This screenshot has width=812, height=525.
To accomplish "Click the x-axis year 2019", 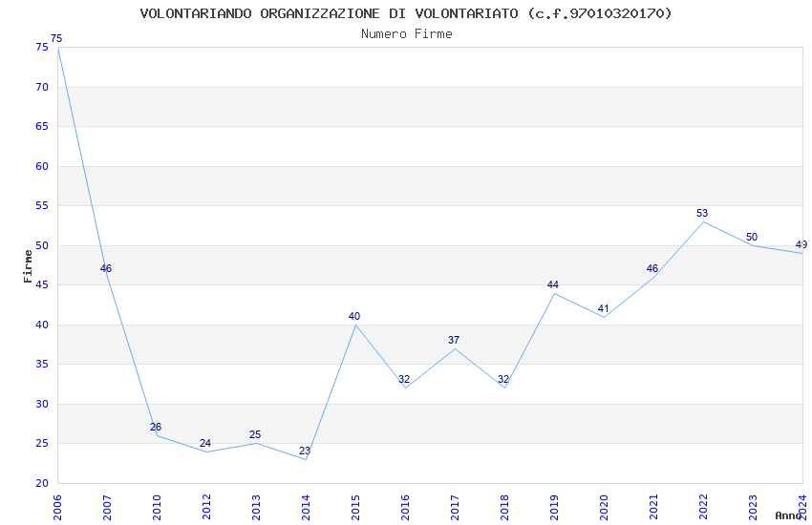I will click(554, 508).
